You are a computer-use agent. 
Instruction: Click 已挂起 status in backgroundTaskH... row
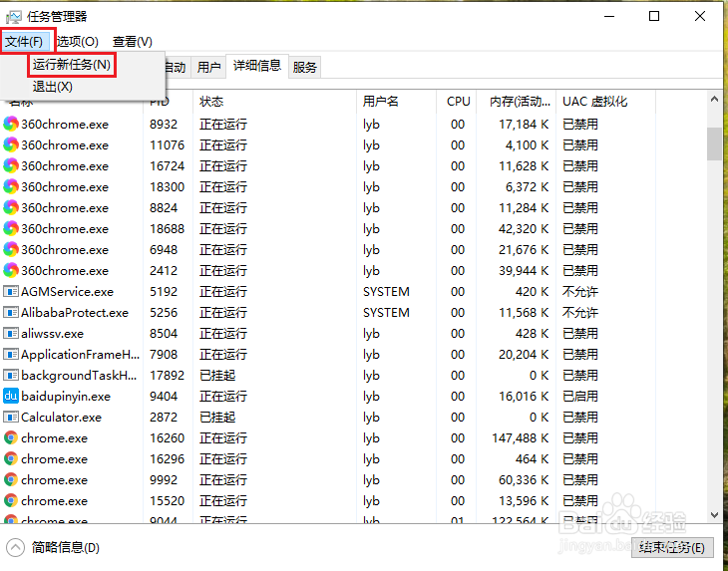point(217,376)
